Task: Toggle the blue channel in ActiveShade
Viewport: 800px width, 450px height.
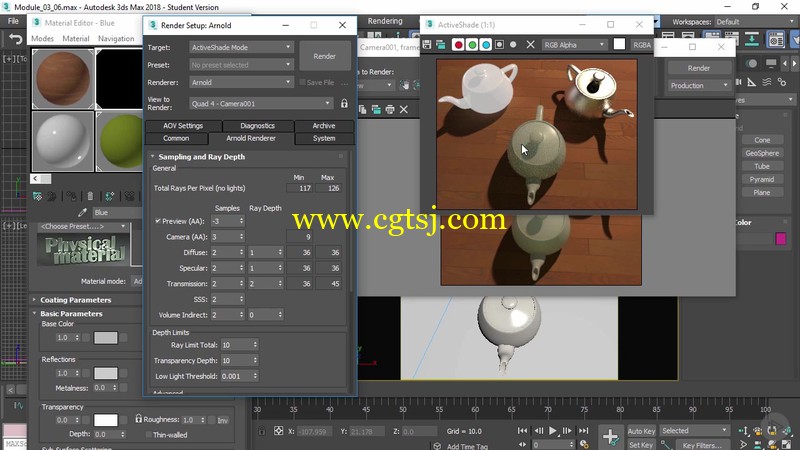Action: coord(486,45)
